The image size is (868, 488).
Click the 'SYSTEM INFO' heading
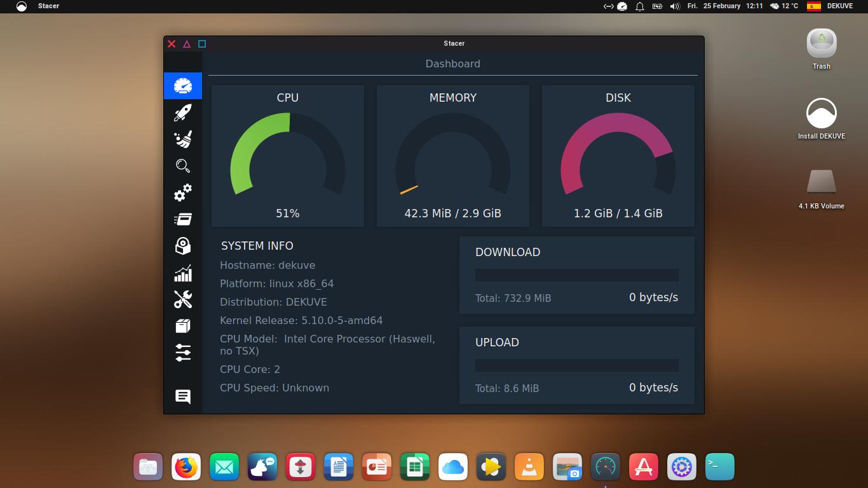click(257, 246)
